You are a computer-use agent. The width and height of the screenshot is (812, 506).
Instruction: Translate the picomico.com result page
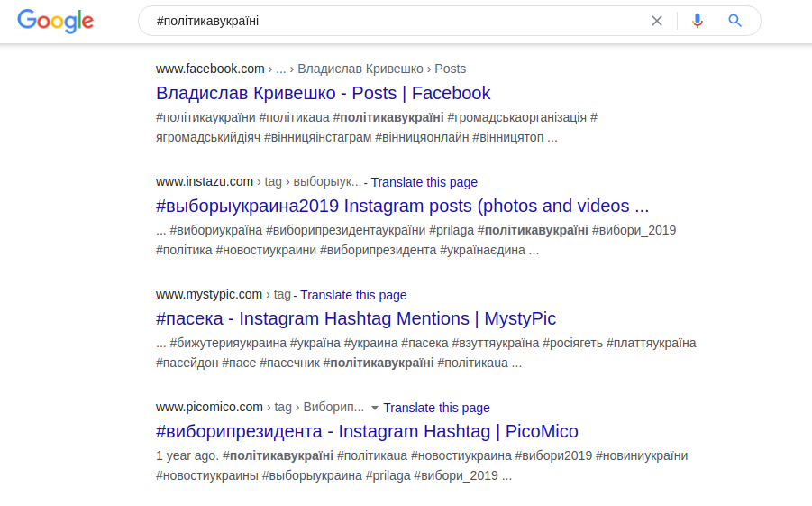436,408
